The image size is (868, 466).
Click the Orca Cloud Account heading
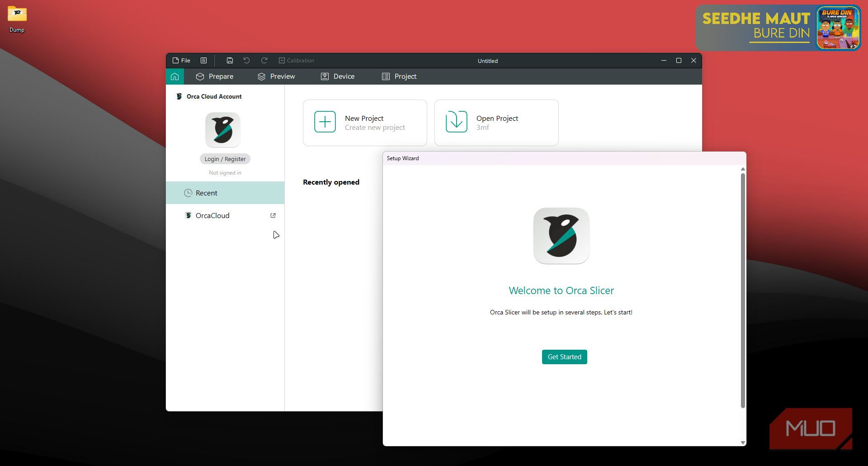(x=214, y=96)
